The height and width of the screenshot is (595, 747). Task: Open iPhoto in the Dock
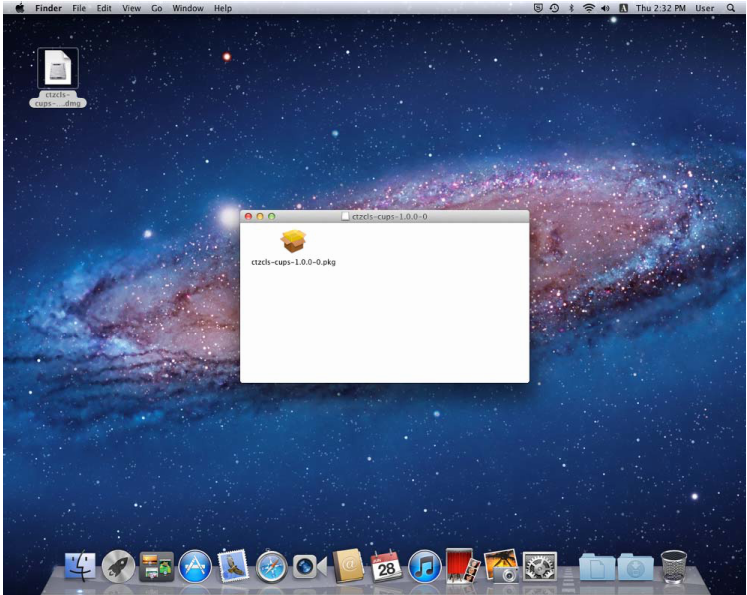tap(501, 566)
